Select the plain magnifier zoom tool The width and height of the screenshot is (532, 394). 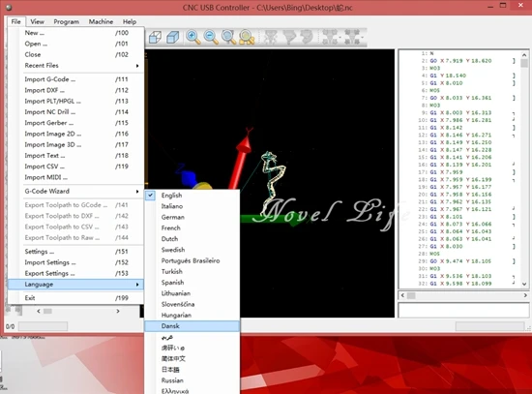click(229, 37)
